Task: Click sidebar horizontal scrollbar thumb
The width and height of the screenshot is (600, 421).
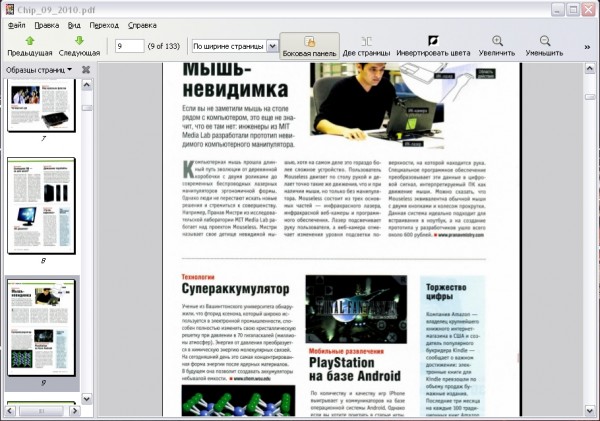Action: [x=41, y=411]
